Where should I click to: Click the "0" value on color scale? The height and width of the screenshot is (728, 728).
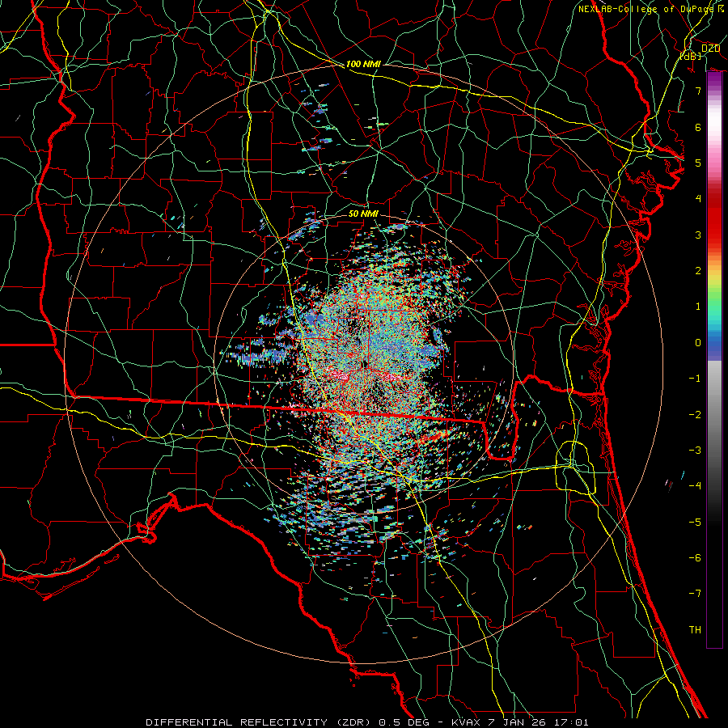click(698, 343)
